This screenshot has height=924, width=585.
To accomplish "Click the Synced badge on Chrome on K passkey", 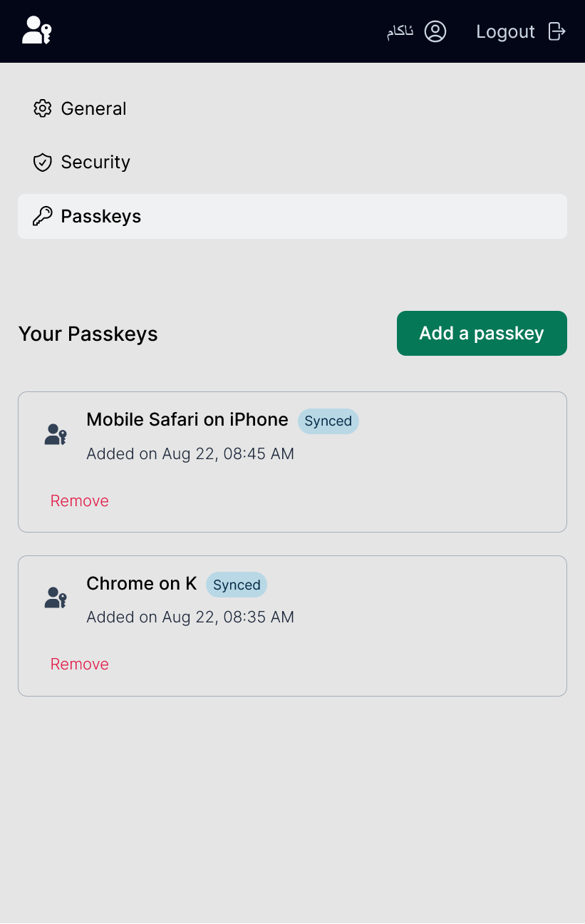I will (236, 585).
